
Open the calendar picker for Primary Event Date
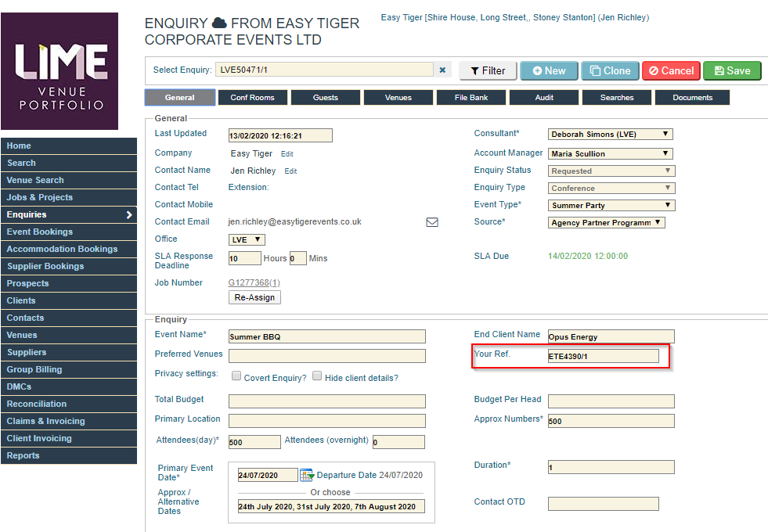coord(307,475)
